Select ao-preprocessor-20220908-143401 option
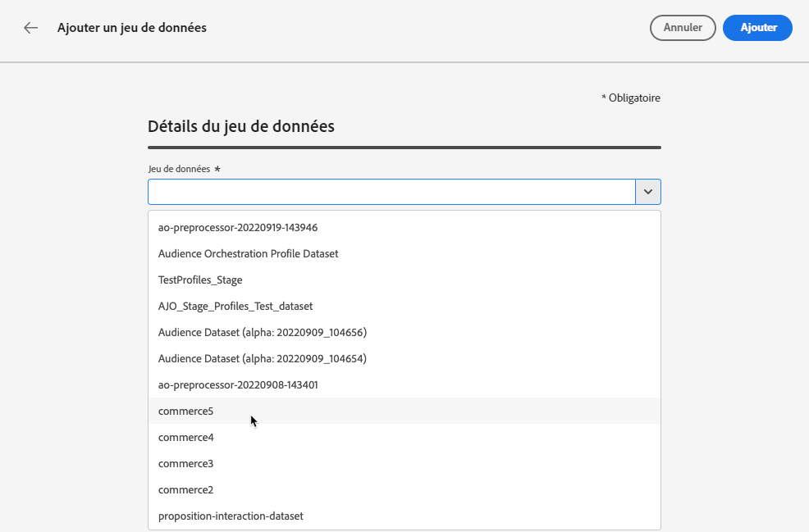 tap(238, 384)
